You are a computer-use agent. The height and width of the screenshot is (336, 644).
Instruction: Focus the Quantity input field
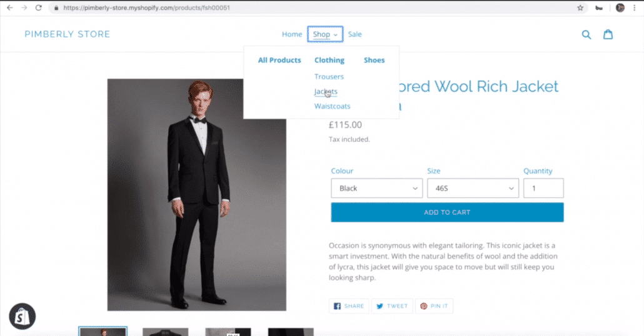(543, 189)
